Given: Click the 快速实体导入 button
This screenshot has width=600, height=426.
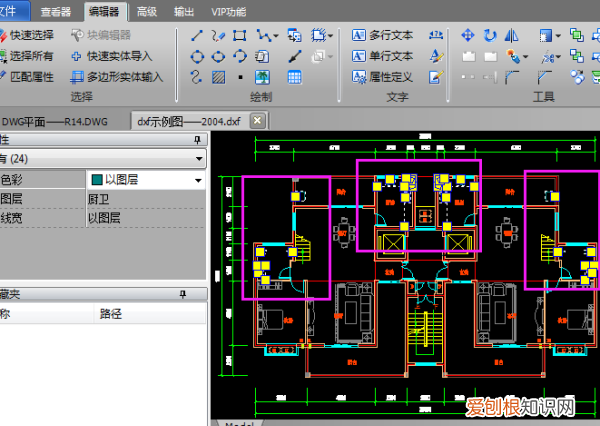Looking at the screenshot, I should click(x=112, y=56).
